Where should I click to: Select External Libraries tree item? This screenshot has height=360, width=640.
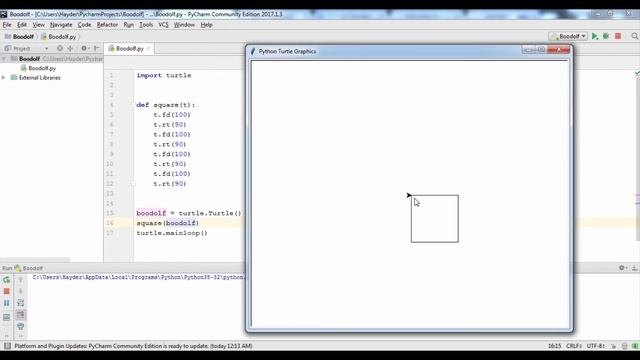36,78
